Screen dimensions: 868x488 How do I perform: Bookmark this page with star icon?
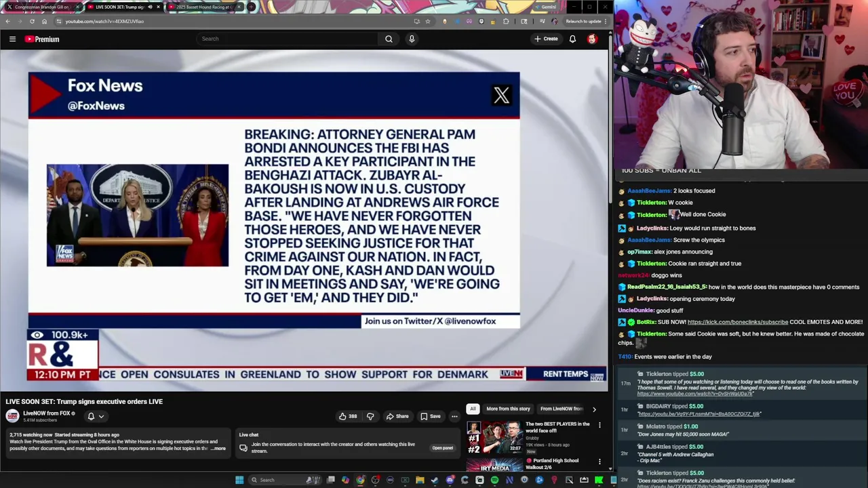[x=427, y=21]
